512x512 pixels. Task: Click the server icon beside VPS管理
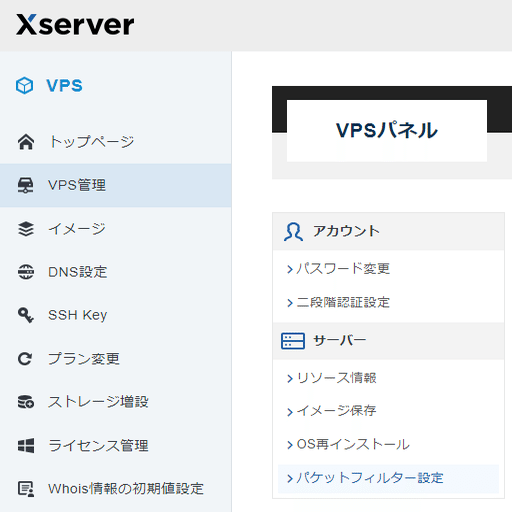click(26, 185)
